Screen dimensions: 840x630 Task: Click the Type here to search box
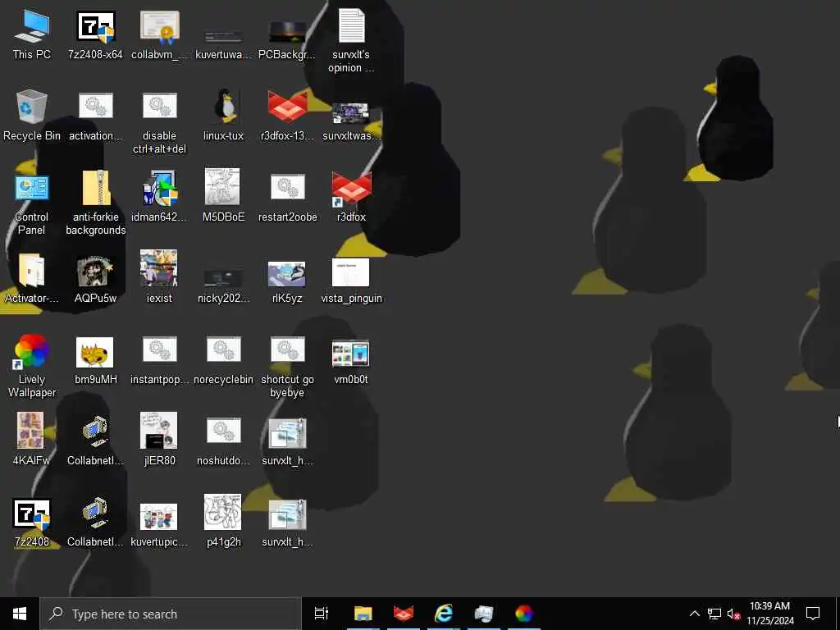tap(171, 614)
